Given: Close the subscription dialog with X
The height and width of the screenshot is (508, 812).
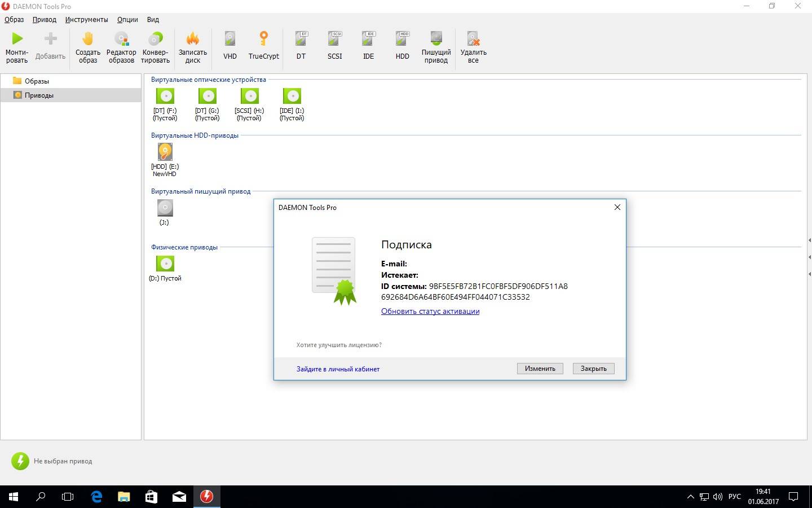Looking at the screenshot, I should [x=617, y=207].
